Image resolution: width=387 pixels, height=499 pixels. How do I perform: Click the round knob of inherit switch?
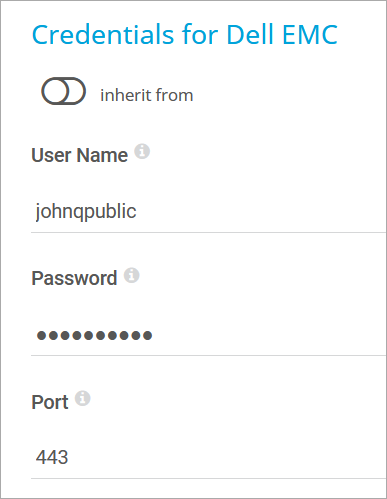56,91
